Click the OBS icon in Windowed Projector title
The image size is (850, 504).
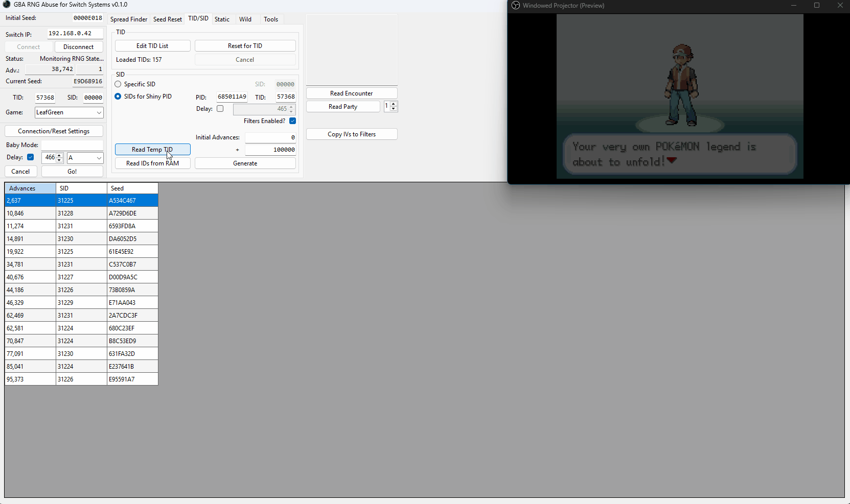(516, 5)
